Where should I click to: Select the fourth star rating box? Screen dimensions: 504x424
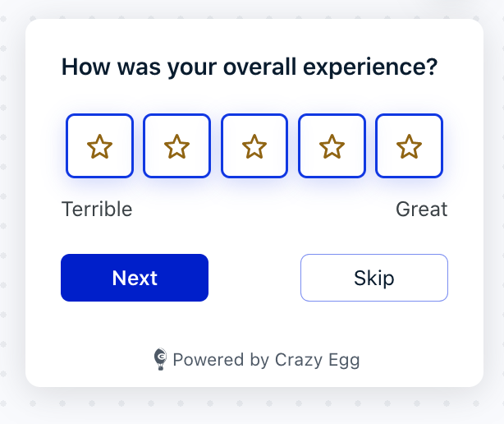[332, 145]
